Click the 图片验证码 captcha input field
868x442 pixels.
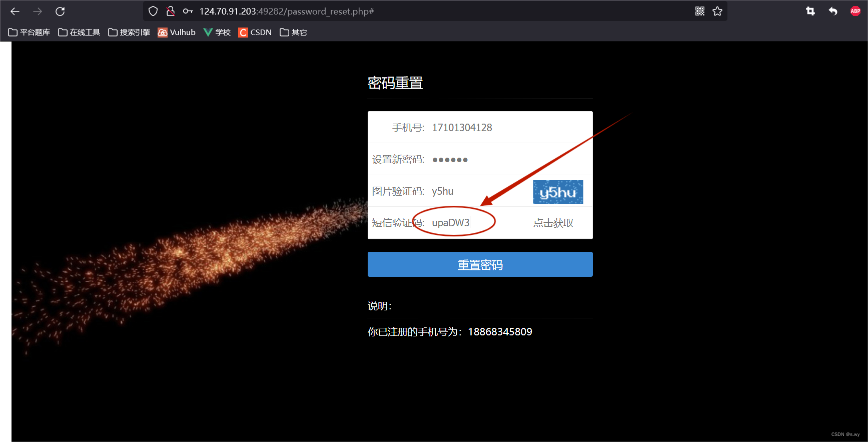[x=479, y=191]
